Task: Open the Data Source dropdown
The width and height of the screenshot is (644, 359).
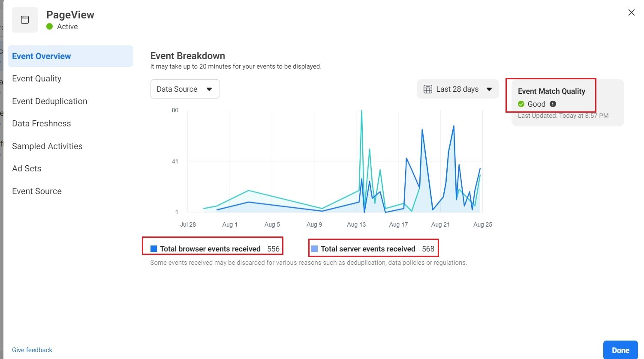Action: [185, 89]
